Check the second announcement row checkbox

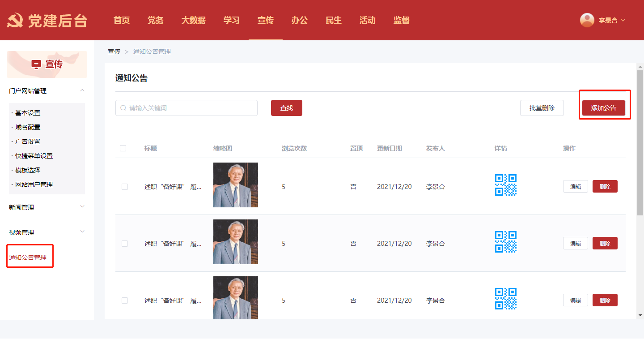pos(125,244)
